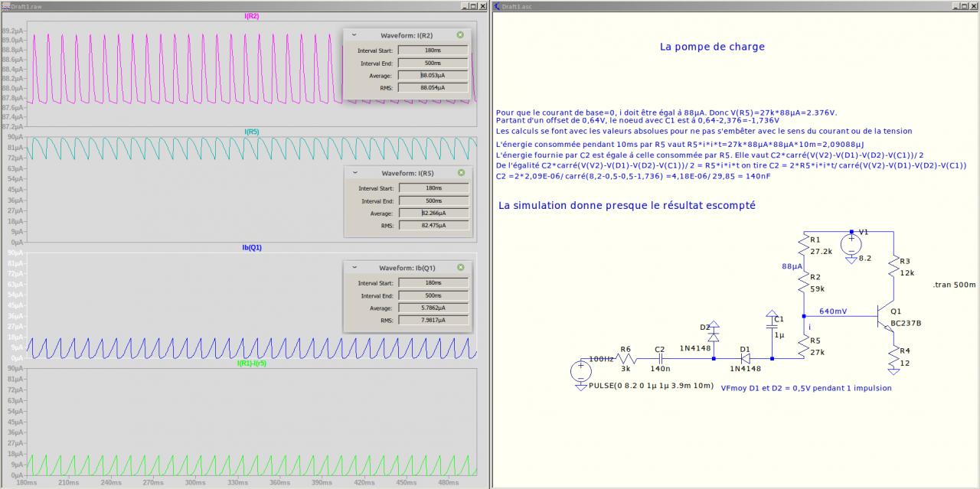980x489 pixels.
Task: Minimize the Draft1.raw waveform window
Action: point(464,5)
